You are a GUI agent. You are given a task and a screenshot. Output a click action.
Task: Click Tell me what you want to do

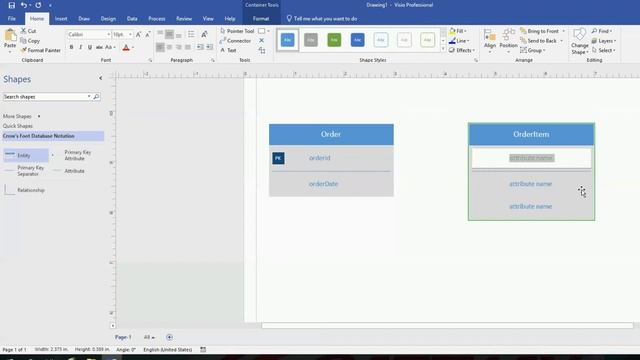tap(322, 19)
